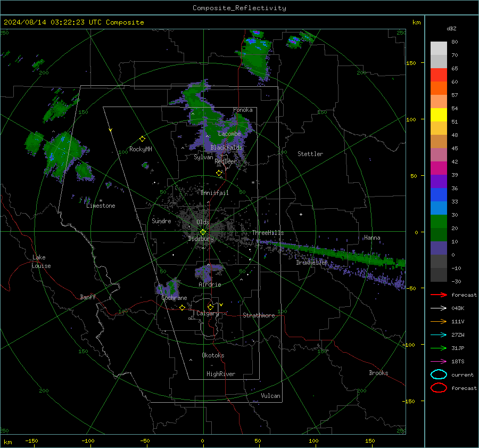Click the white 04DK arrow icon
The width and height of the screenshot is (479, 448).
[439, 308]
